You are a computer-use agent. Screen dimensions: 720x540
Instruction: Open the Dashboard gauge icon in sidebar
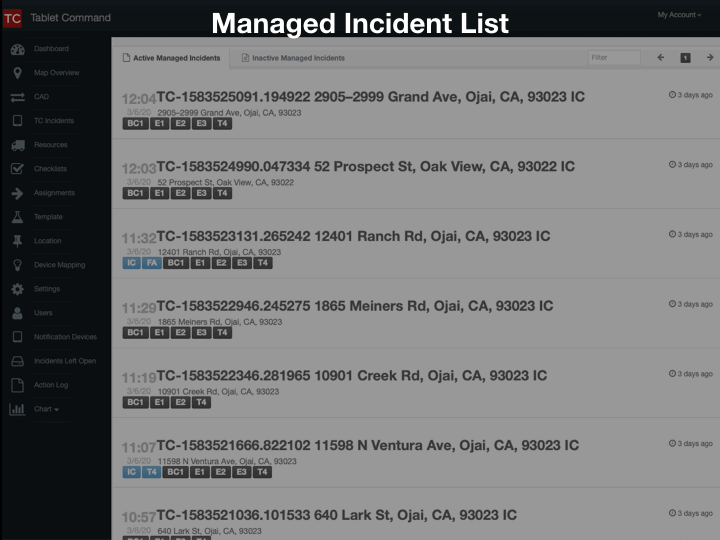(17, 49)
